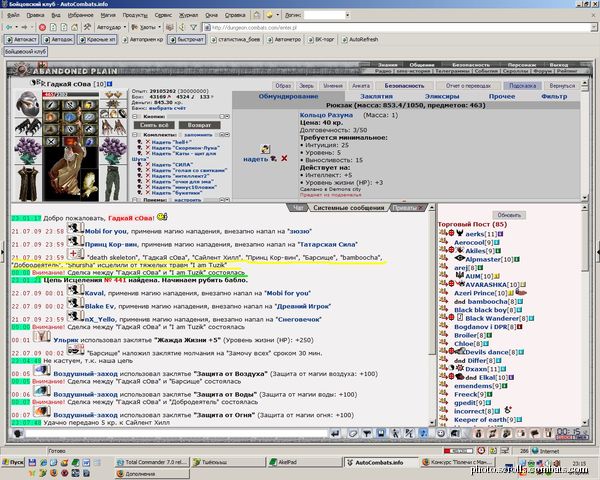The image size is (600, 480).
Task: Click the red progress indicator in status bar
Action: click(x=458, y=451)
